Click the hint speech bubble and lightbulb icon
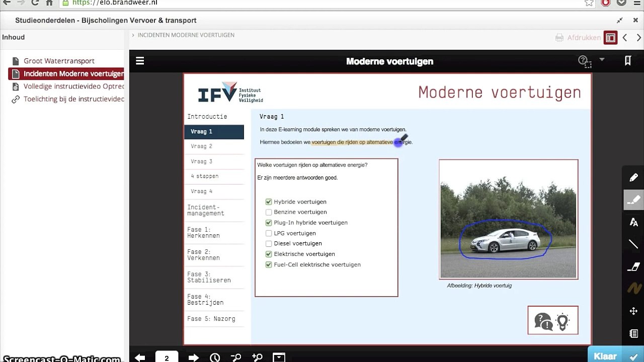The image size is (644, 362). (552, 320)
